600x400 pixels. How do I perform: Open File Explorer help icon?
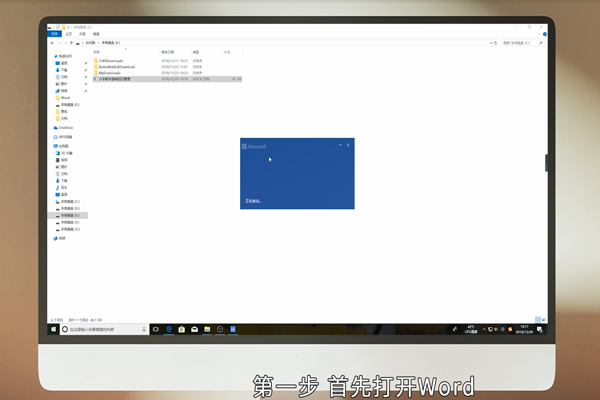tap(545, 34)
